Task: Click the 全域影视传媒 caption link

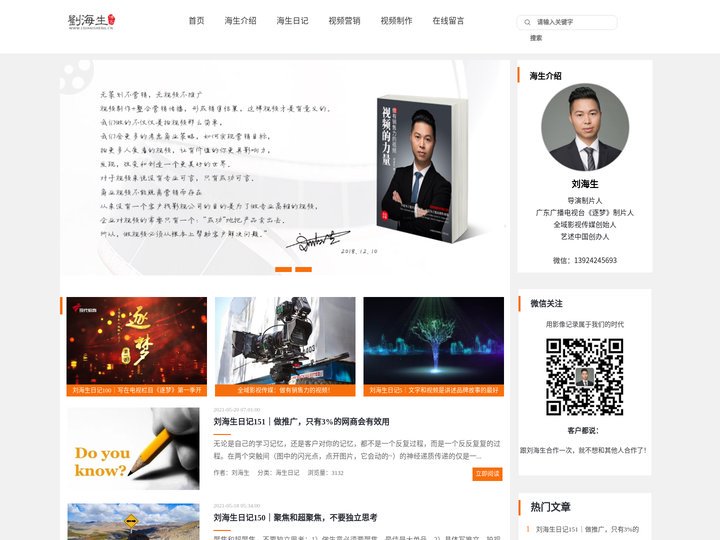Action: (x=285, y=390)
